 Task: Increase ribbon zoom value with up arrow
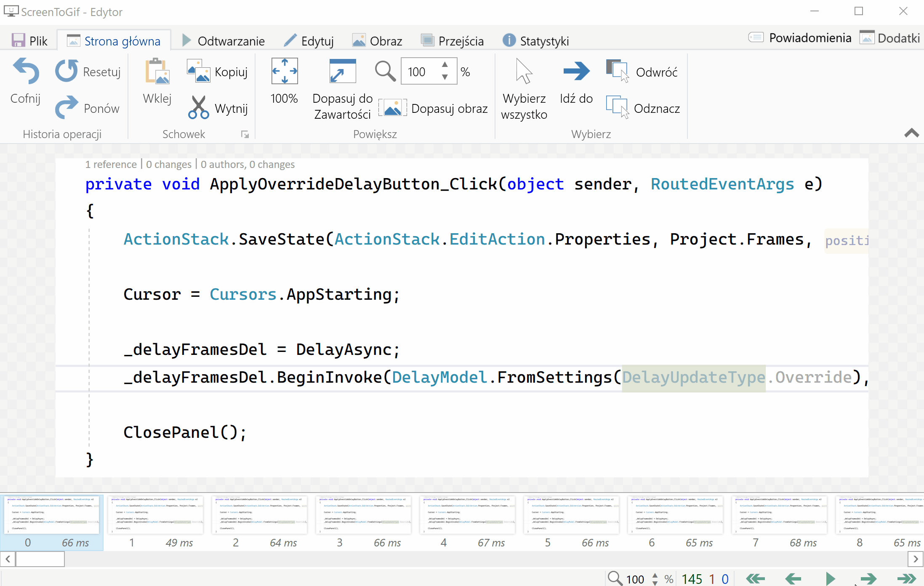[445, 65]
